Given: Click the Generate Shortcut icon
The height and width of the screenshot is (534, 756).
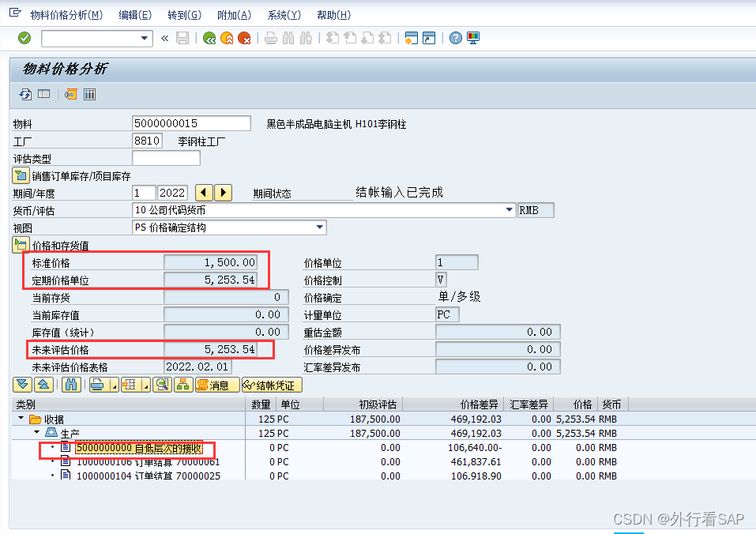Looking at the screenshot, I should [429, 38].
